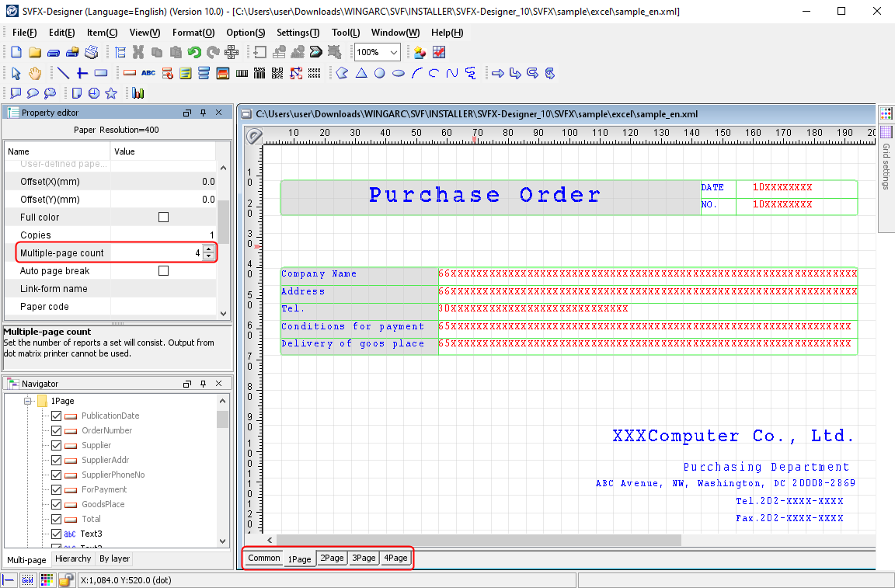The width and height of the screenshot is (895, 588).
Task: Close the Property editor panel
Action: click(x=218, y=113)
